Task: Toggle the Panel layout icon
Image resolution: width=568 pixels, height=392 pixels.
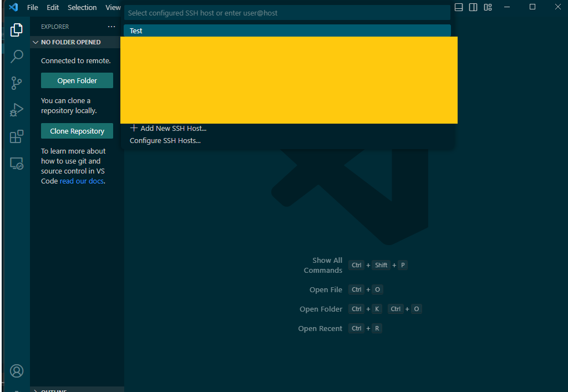Action: (458, 7)
